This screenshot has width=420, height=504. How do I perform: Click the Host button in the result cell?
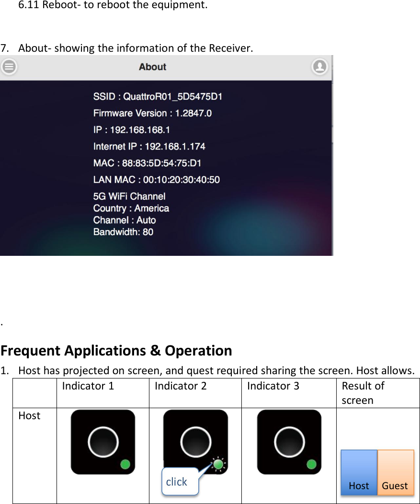pos(359,472)
